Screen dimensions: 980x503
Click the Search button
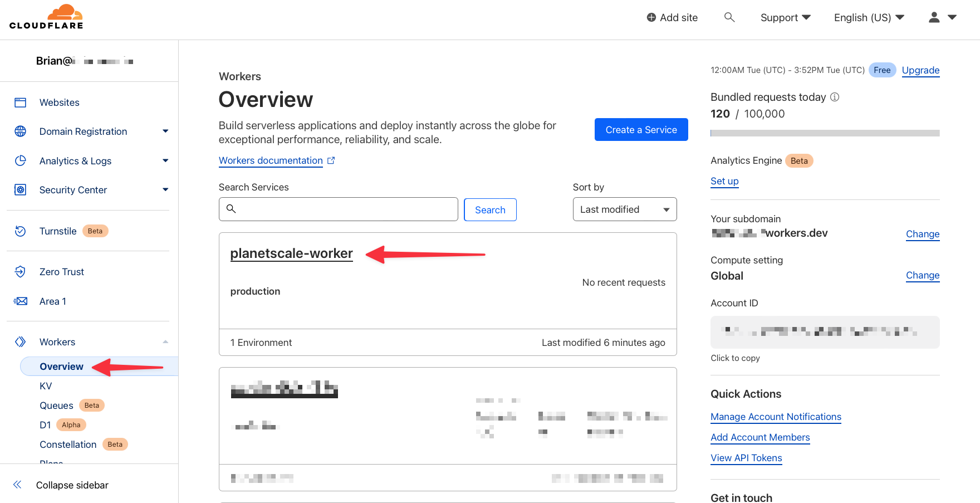coord(490,209)
